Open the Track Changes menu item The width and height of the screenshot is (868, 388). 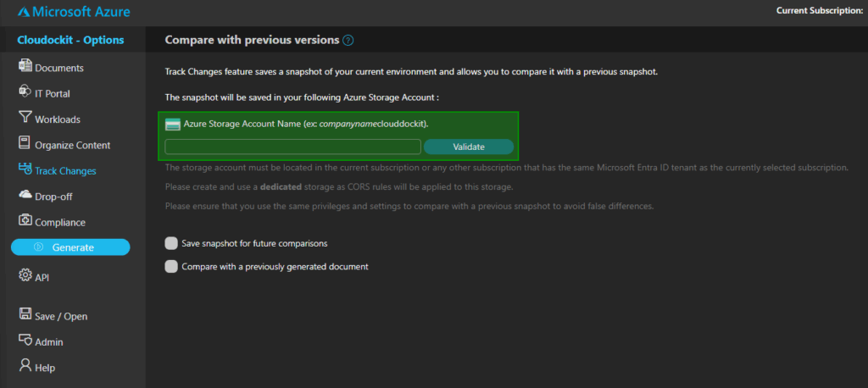click(x=65, y=170)
